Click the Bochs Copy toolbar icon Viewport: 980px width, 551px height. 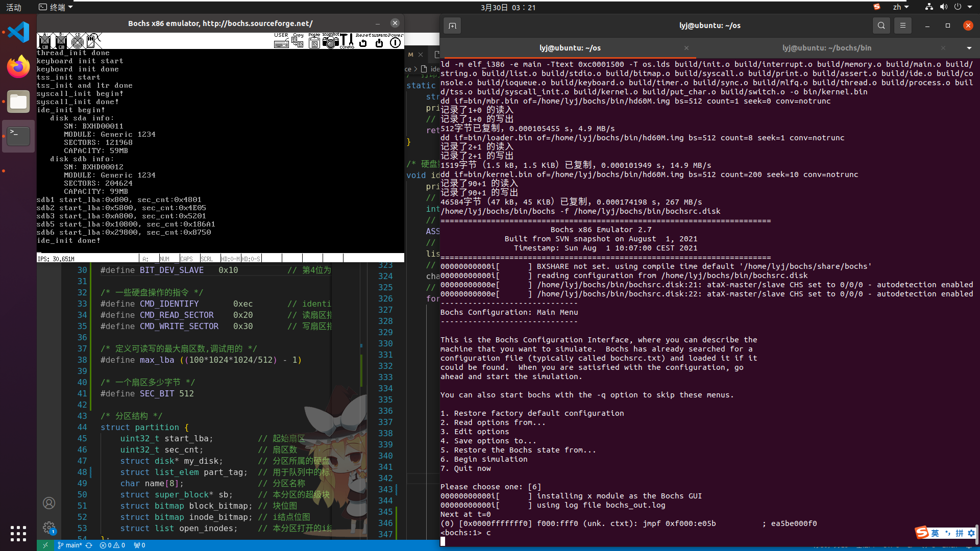298,41
